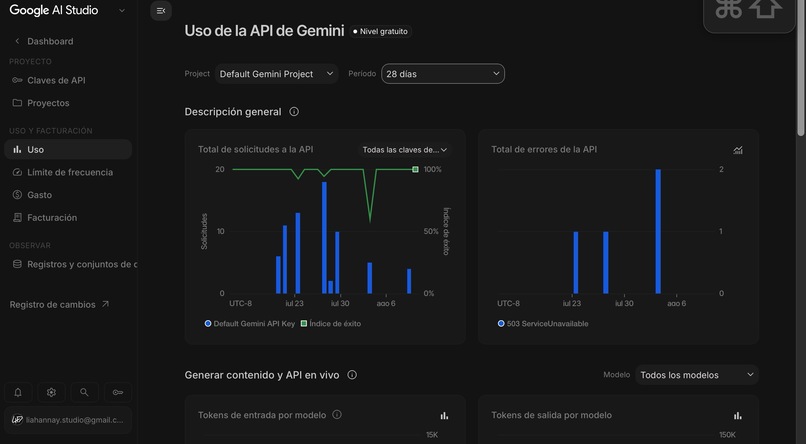
Task: Click the Total de errores de la API title
Action: [x=544, y=150]
